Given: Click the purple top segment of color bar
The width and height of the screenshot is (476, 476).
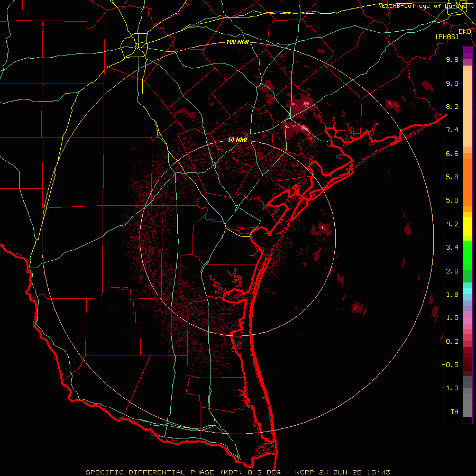Looking at the screenshot, I should tap(467, 53).
